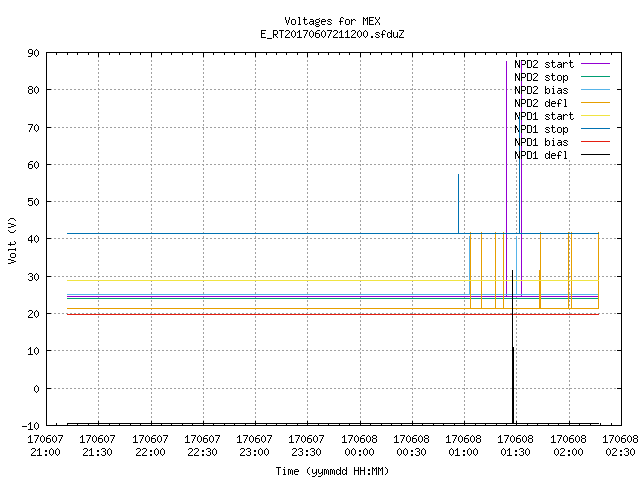640x480 pixels.
Task: Click the black NPD1 defl legend line sample
Action: [595, 155]
